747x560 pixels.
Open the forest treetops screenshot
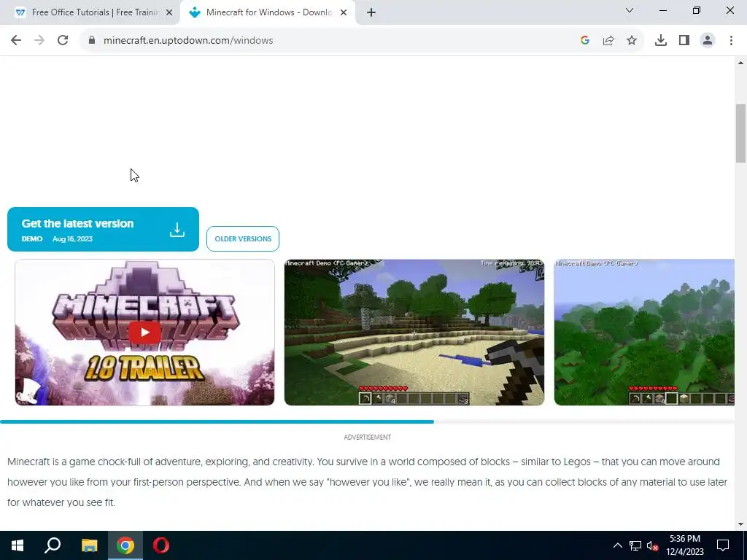[x=644, y=332]
